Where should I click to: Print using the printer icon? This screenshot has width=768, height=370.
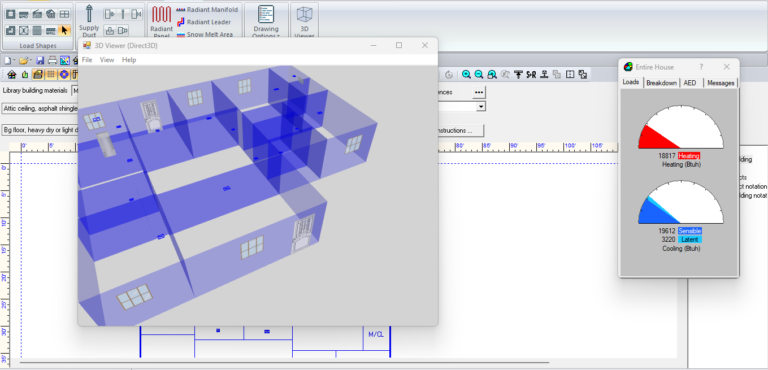coord(52,61)
